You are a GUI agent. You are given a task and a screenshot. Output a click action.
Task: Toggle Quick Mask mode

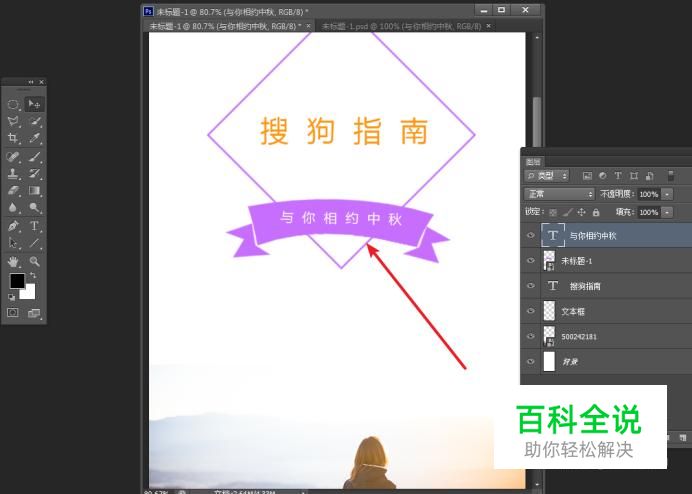click(13, 313)
